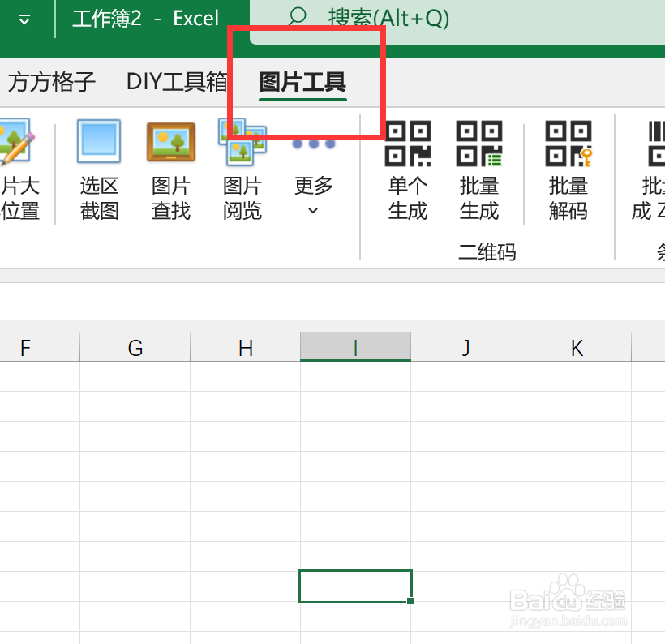Click the active selected cell in column I
The width and height of the screenshot is (665, 644).
coord(355,586)
